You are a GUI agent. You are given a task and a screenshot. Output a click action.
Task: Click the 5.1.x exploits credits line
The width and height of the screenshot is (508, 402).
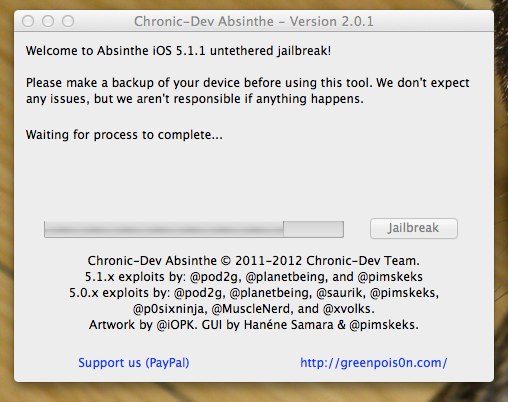(x=254, y=277)
